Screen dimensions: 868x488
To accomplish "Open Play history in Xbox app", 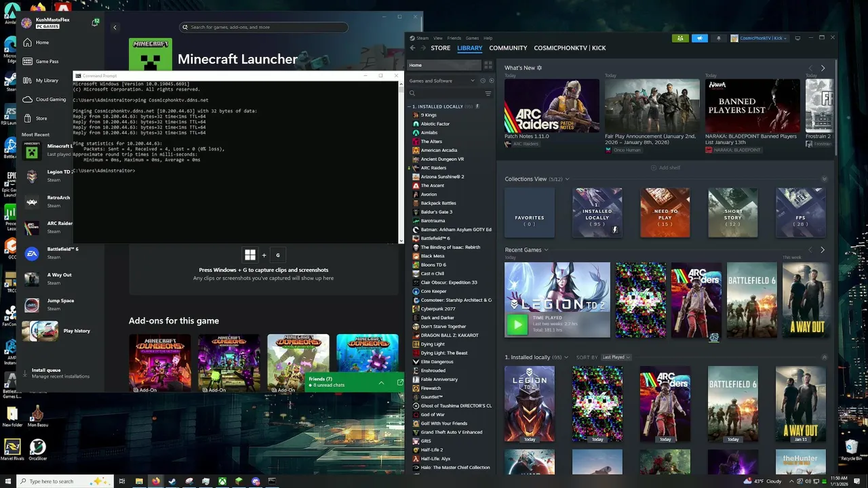I will [x=56, y=331].
